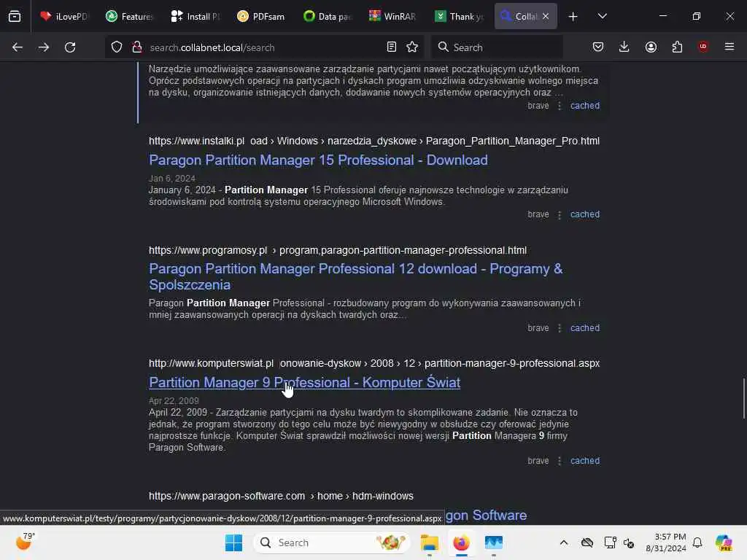Open the Firefox account menu
The width and height of the screenshot is (747, 560).
click(651, 47)
